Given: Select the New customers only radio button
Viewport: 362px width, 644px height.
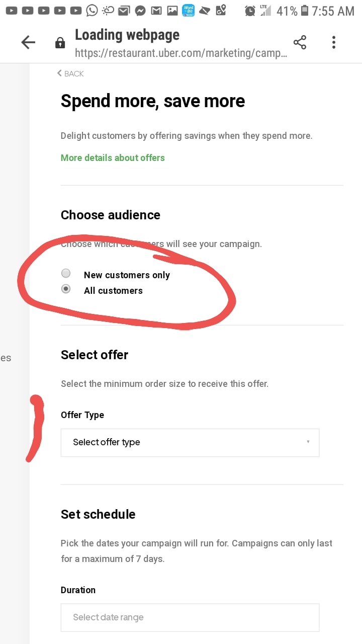Looking at the screenshot, I should coord(66,274).
